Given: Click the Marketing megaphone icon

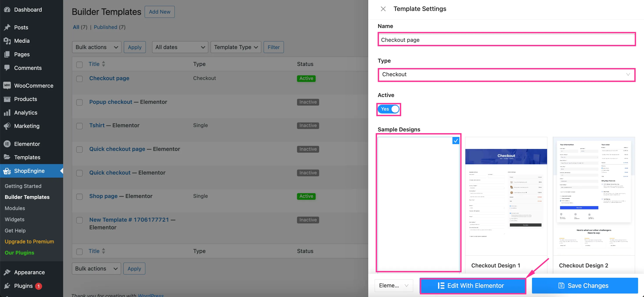Looking at the screenshot, I should [7, 126].
